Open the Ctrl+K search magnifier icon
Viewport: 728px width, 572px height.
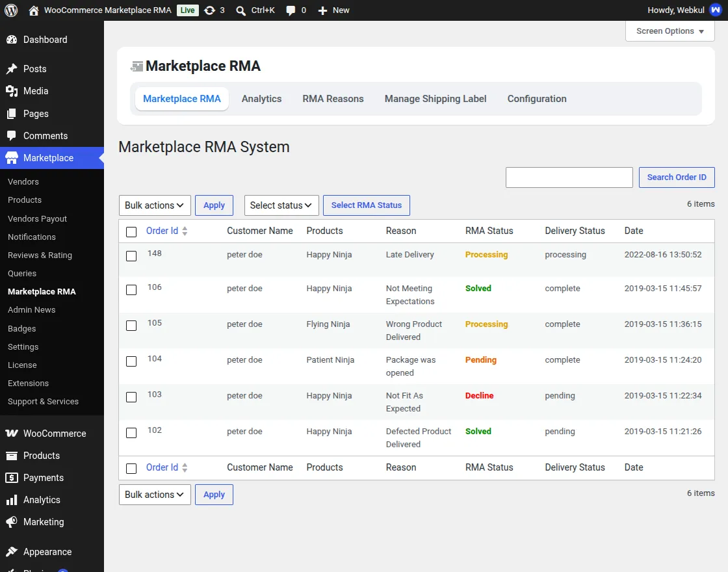coord(240,10)
